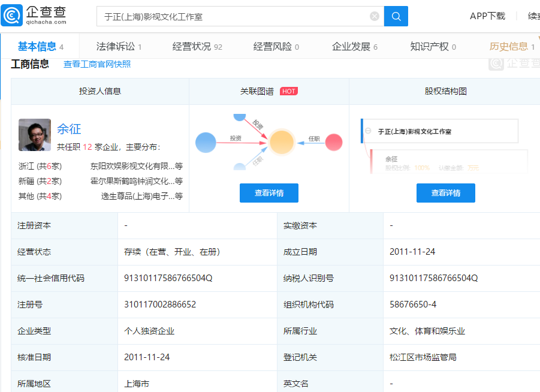The image size is (540, 392).
Task: Clear the search box with the X icon
Action: coord(375,16)
